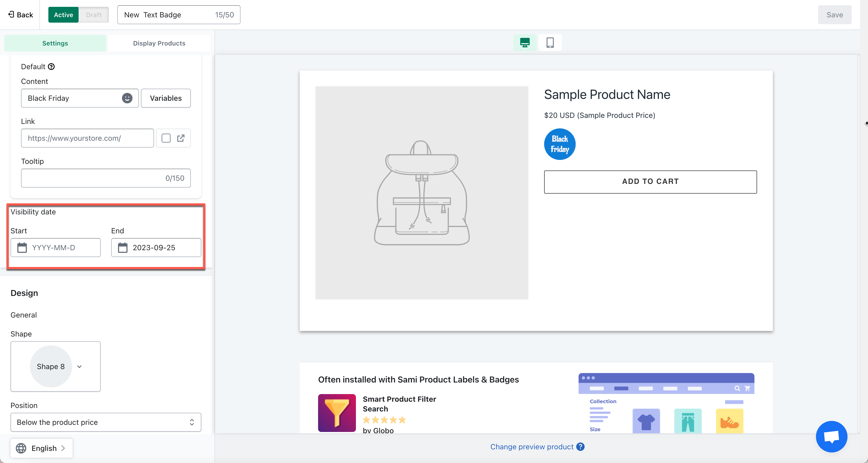Switch to the Settings tab

[55, 43]
